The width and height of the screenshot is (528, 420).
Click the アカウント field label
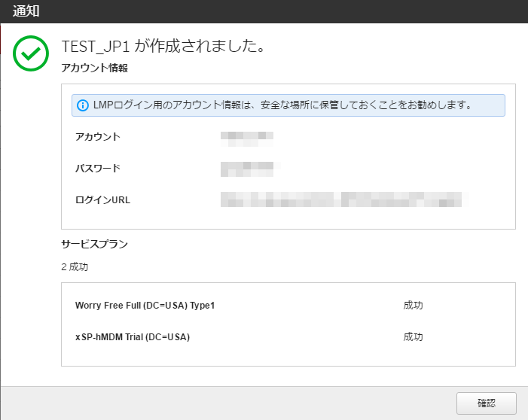tap(98, 137)
